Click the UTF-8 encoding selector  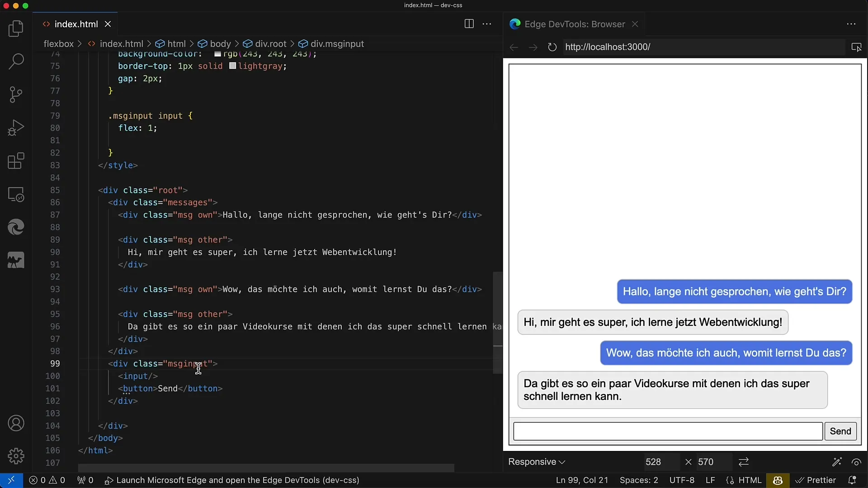pos(682,480)
